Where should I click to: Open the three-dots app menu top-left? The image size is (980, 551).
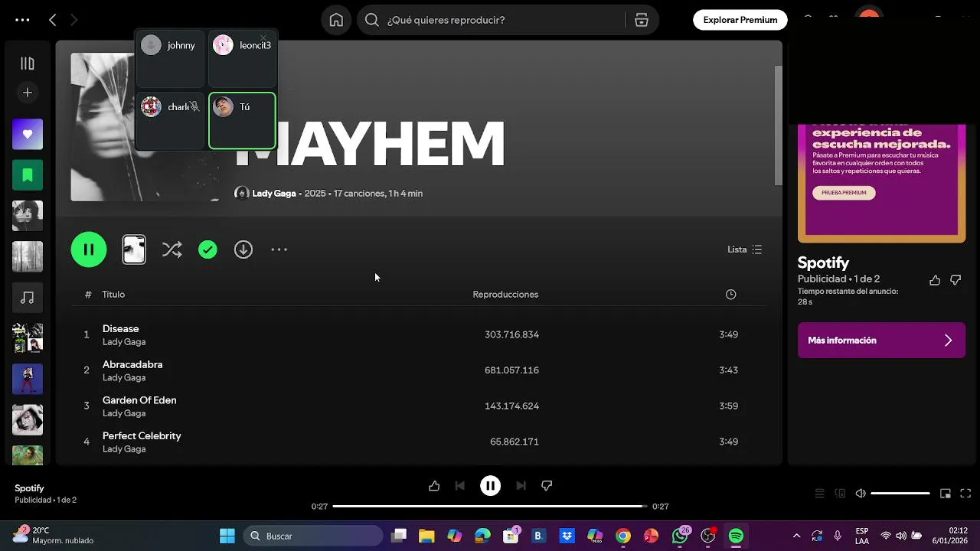coord(22,20)
